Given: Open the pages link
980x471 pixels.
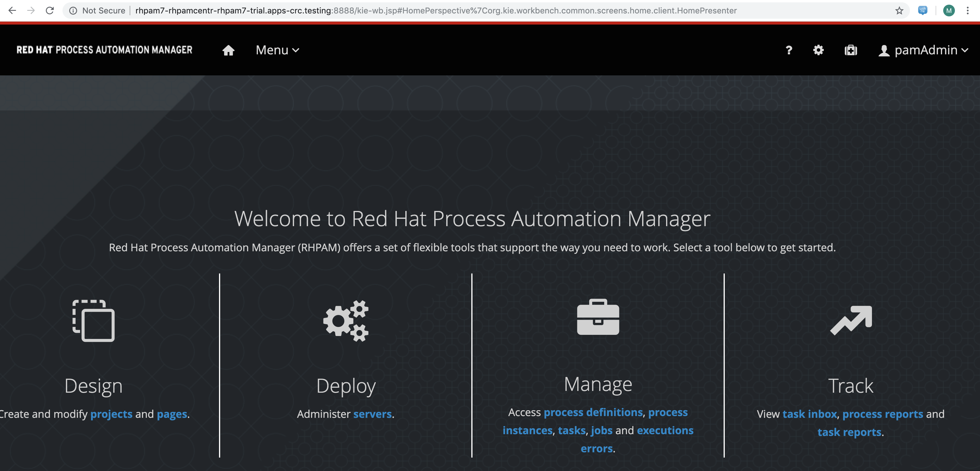Looking at the screenshot, I should [x=172, y=414].
